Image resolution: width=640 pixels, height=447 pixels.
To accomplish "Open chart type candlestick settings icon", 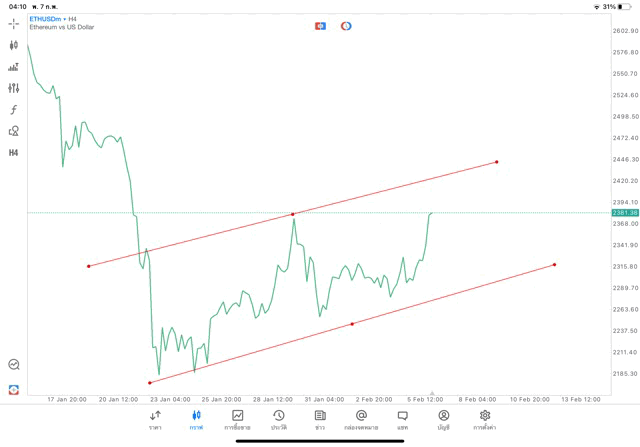I will pos(14,45).
